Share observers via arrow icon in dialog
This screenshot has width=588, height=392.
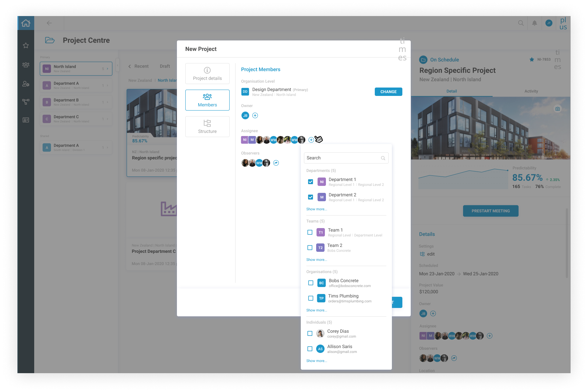[x=276, y=163]
